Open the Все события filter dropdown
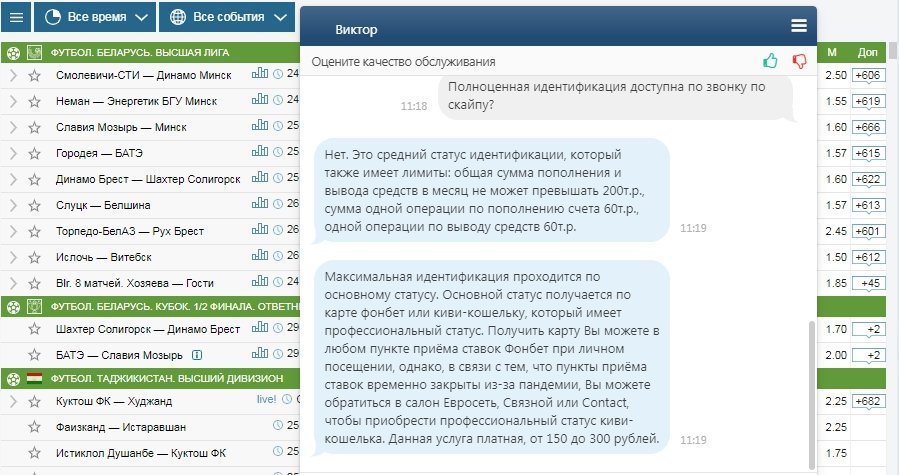Image resolution: width=899 pixels, height=475 pixels. pyautogui.click(x=229, y=17)
